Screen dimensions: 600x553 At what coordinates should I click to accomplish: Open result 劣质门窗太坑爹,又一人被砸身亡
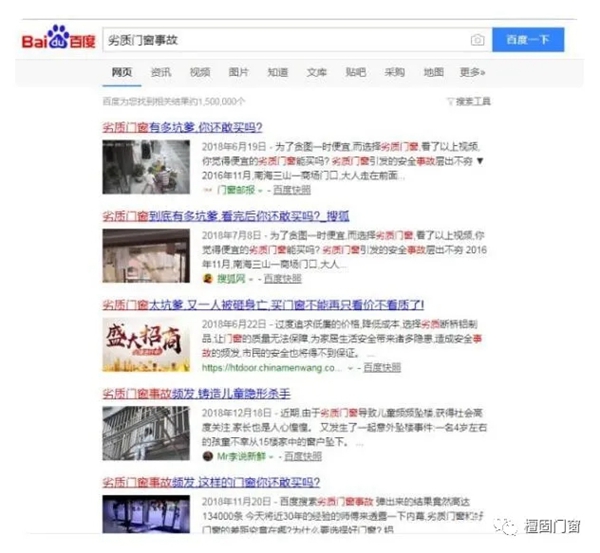click(263, 305)
